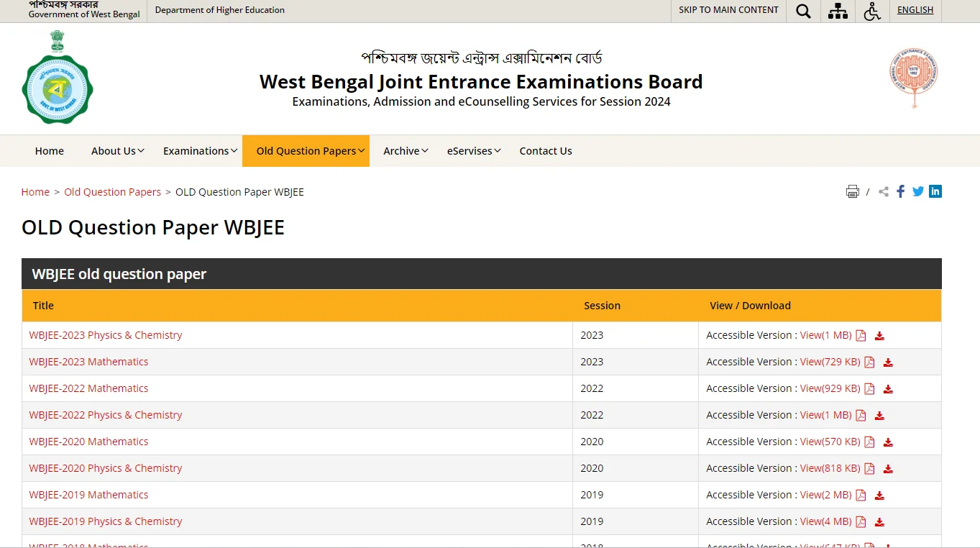This screenshot has height=548, width=980.
Task: Download WBJEE-2019 Physics & Chemistry paper
Action: 879,522
